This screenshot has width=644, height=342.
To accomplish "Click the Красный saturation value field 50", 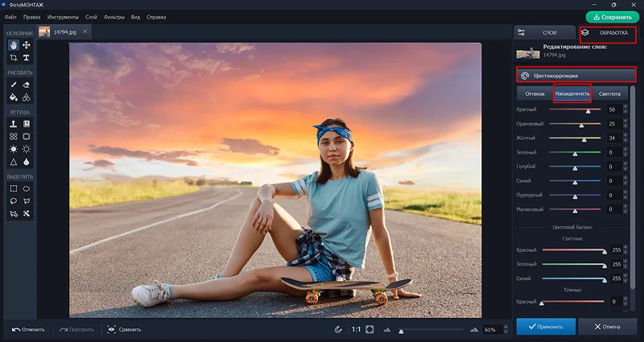I will [614, 109].
